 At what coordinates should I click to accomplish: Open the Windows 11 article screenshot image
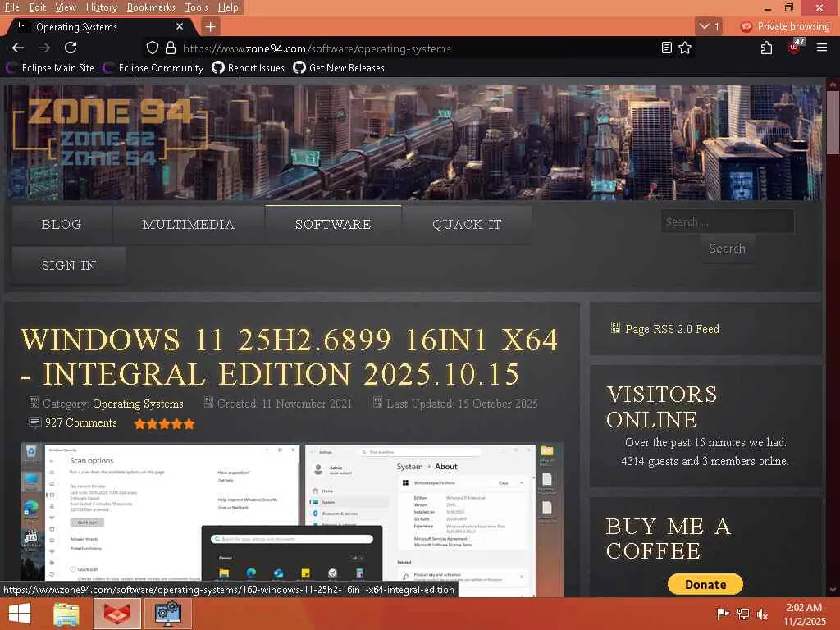[x=292, y=519]
